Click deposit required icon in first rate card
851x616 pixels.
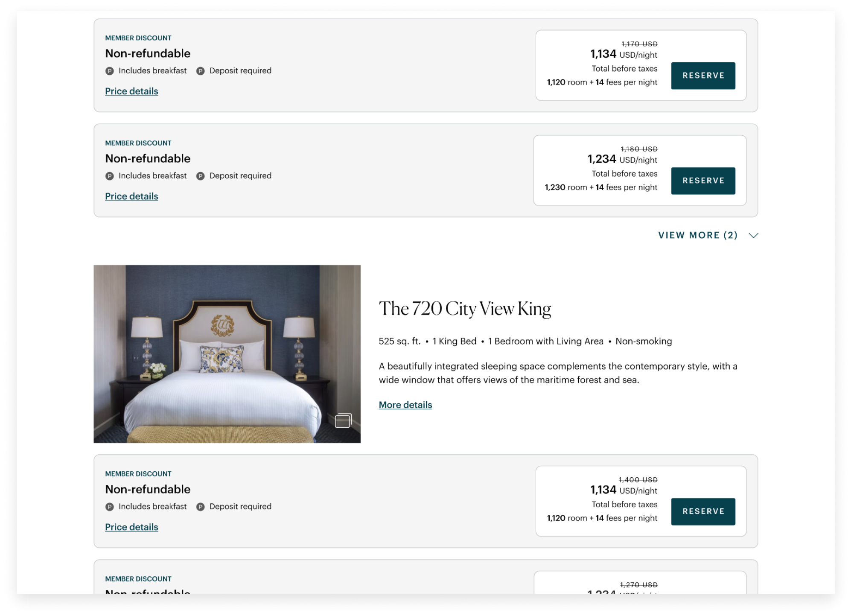tap(200, 71)
